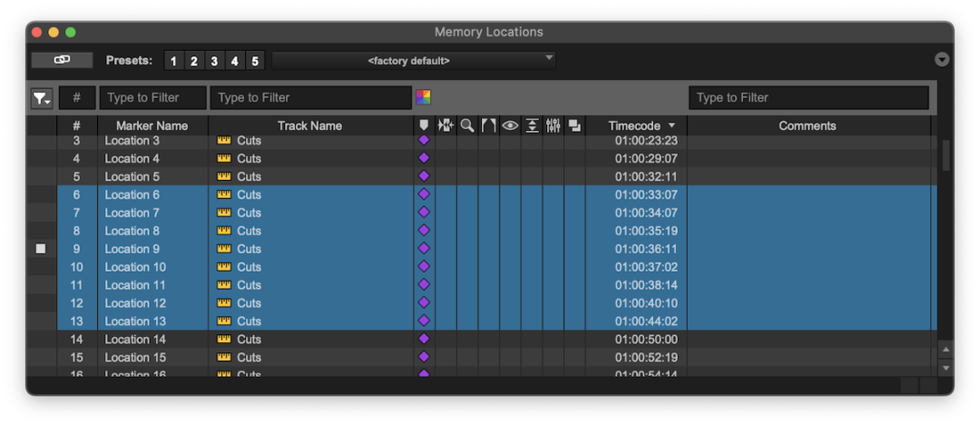Click timecode 01:00:35:19
This screenshot has width=980, height=426.
pyautogui.click(x=646, y=231)
